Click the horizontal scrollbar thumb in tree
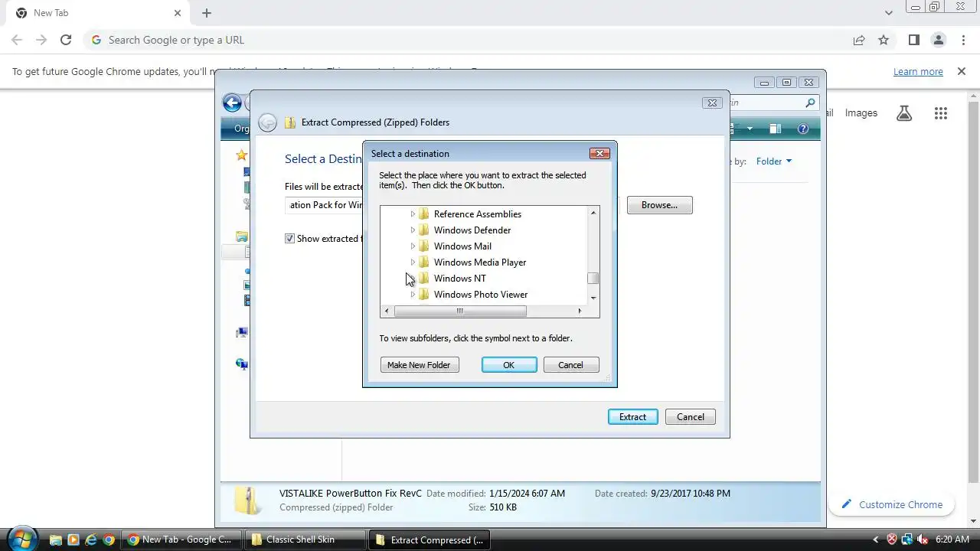This screenshot has height=551, width=980. pyautogui.click(x=459, y=311)
